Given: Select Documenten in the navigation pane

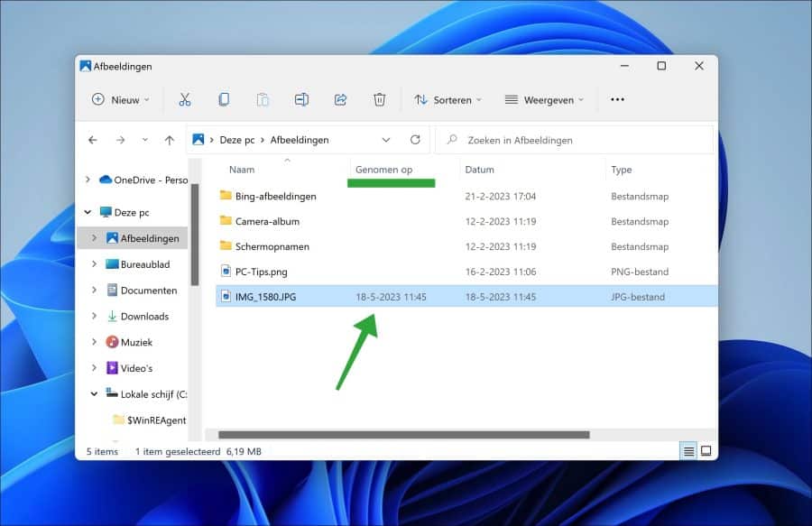Looking at the screenshot, I should click(x=149, y=290).
